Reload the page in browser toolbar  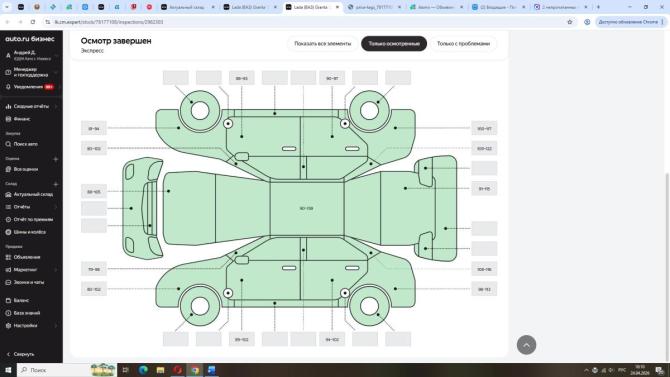click(33, 22)
